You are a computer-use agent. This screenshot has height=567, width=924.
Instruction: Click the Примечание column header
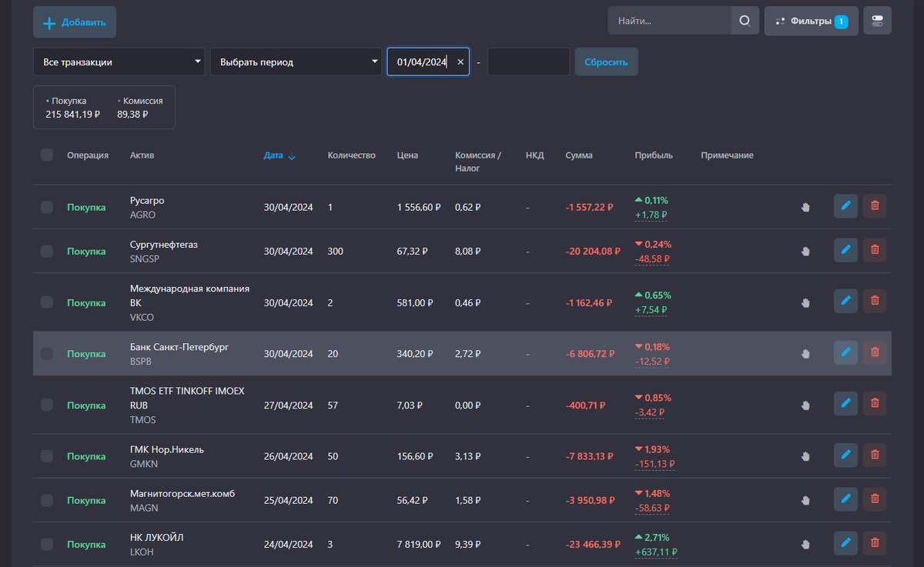point(727,155)
